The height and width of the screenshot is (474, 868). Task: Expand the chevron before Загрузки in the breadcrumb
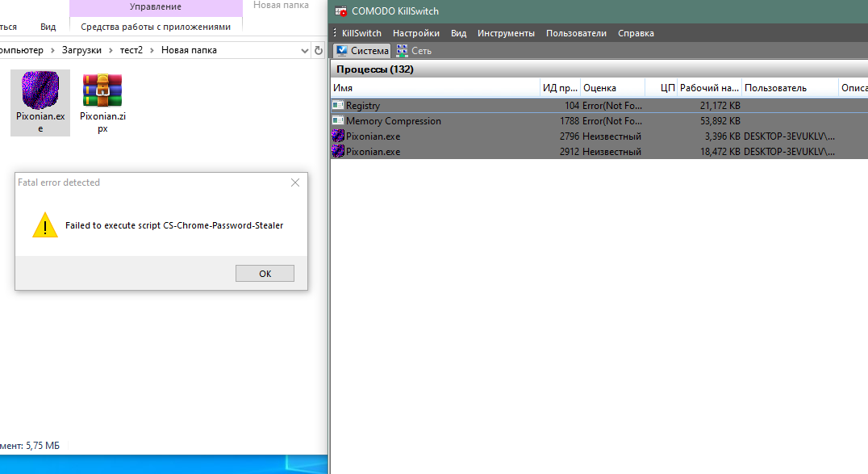(52, 50)
